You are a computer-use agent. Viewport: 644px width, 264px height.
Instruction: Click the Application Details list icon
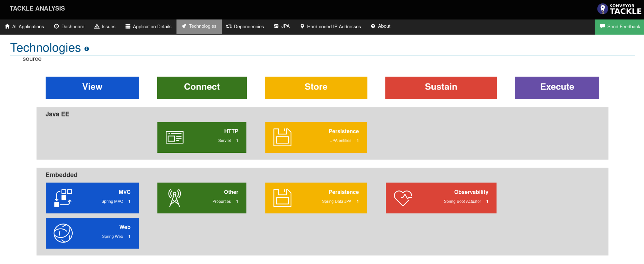(128, 26)
